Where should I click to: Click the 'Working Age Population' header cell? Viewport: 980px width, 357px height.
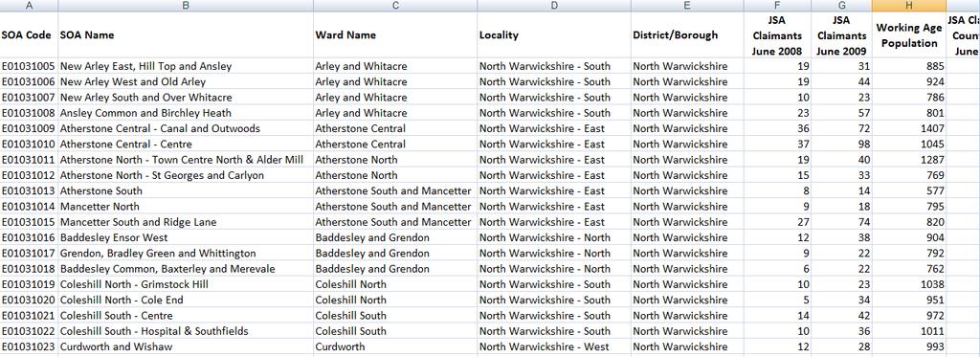tap(909, 35)
